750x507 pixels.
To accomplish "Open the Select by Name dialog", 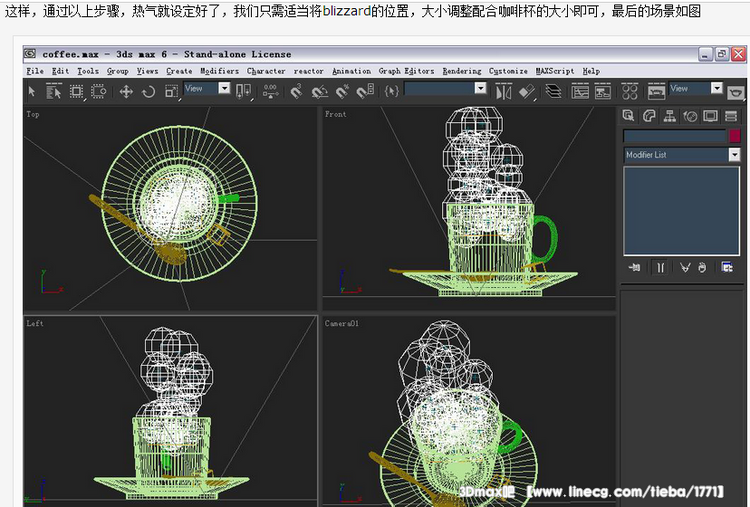I will [x=53, y=91].
